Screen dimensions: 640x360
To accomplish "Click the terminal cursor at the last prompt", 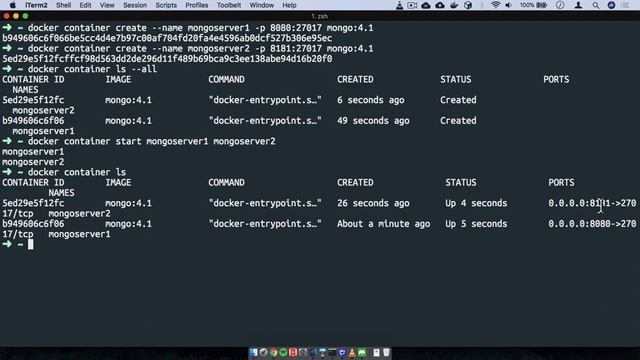I will click(x=31, y=244).
